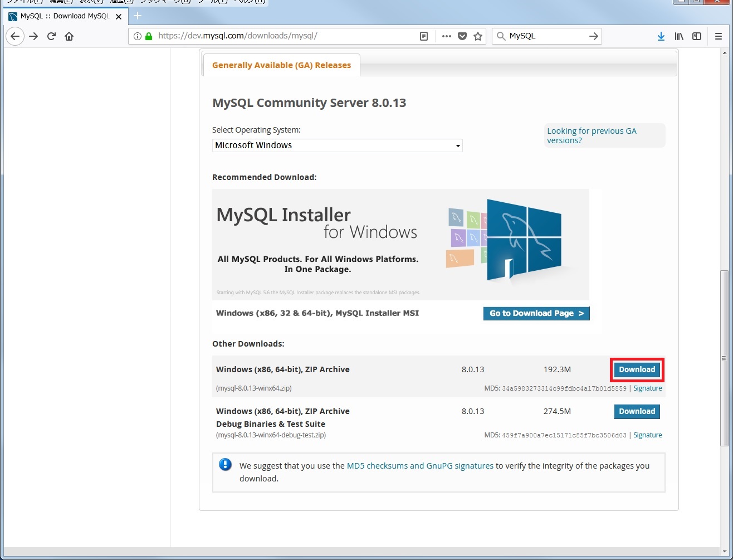Save page to Pocket
The width and height of the screenshot is (733, 560).
pos(462,36)
